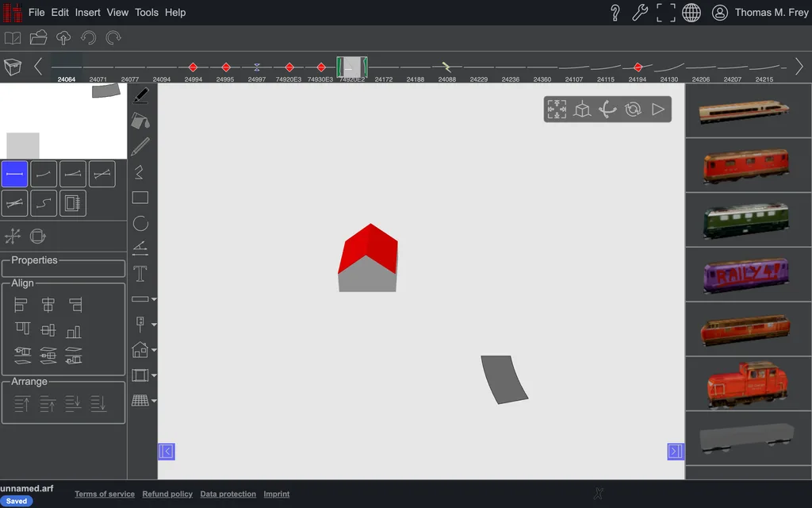Select the curved track type button
This screenshot has width=812, height=508.
pyautogui.click(x=44, y=174)
